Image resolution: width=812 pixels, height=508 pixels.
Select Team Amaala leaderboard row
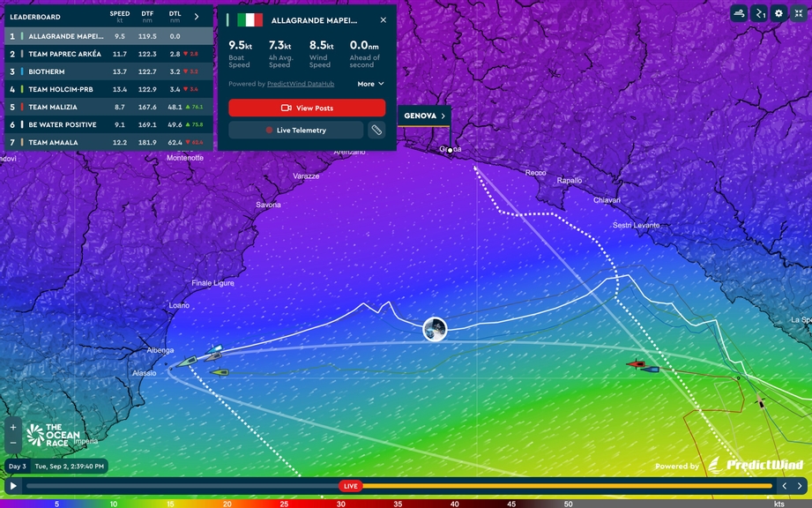pyautogui.click(x=108, y=142)
